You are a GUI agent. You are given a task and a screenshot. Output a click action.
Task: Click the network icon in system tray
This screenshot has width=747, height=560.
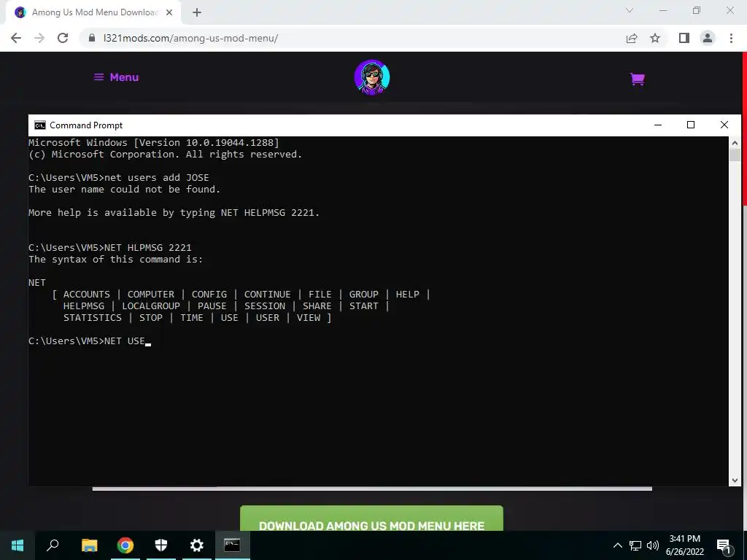pyautogui.click(x=635, y=545)
